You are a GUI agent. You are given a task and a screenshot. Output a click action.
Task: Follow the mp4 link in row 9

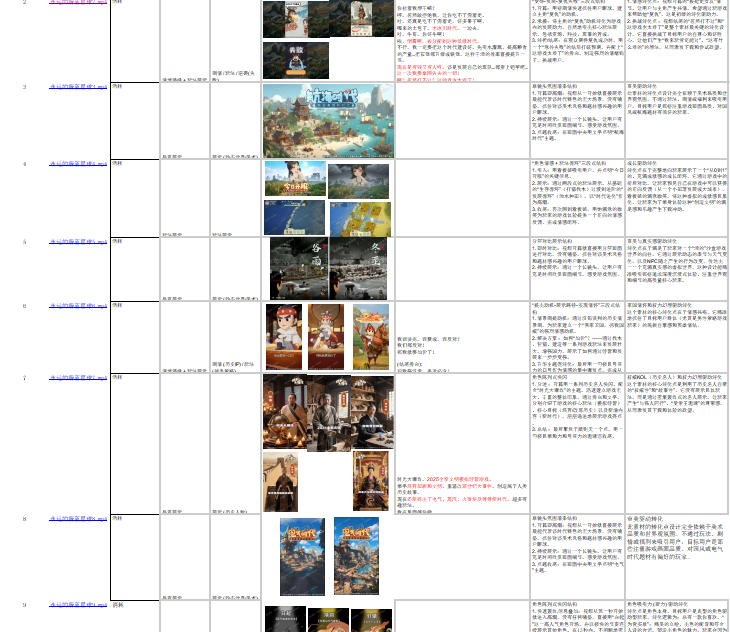[78, 605]
